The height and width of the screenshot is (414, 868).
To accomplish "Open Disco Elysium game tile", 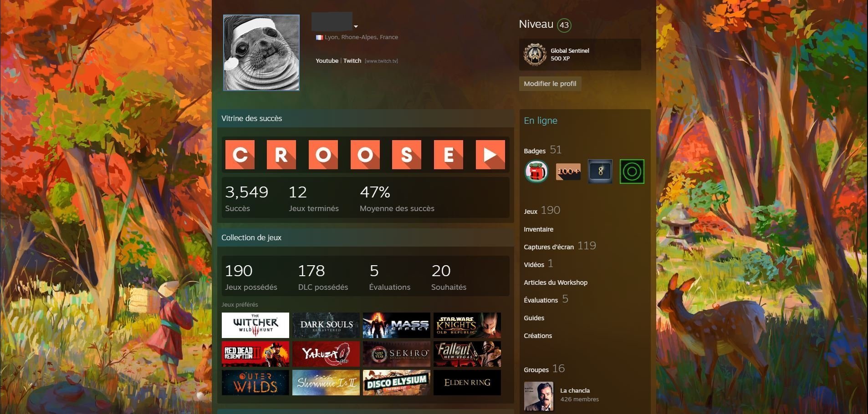I will click(x=397, y=383).
